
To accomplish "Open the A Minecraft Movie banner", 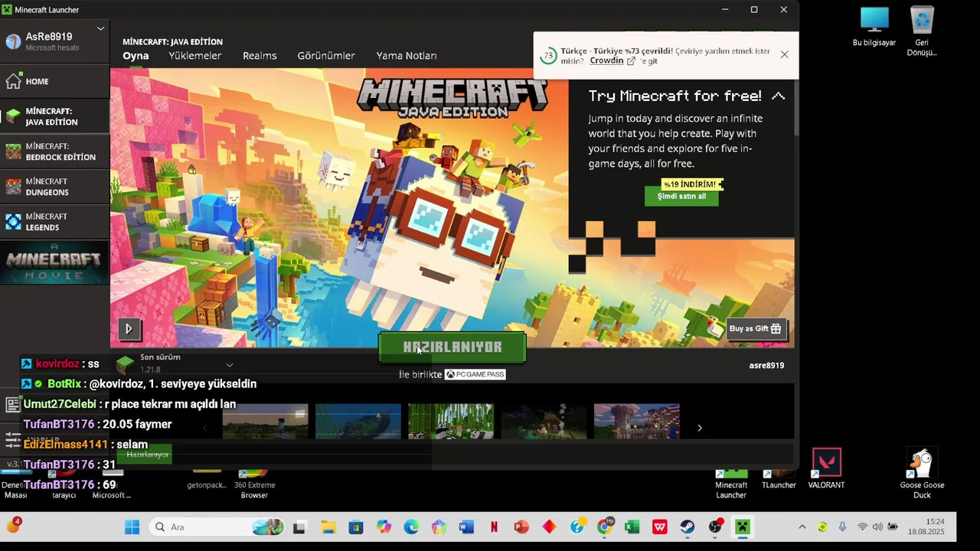I will click(54, 263).
